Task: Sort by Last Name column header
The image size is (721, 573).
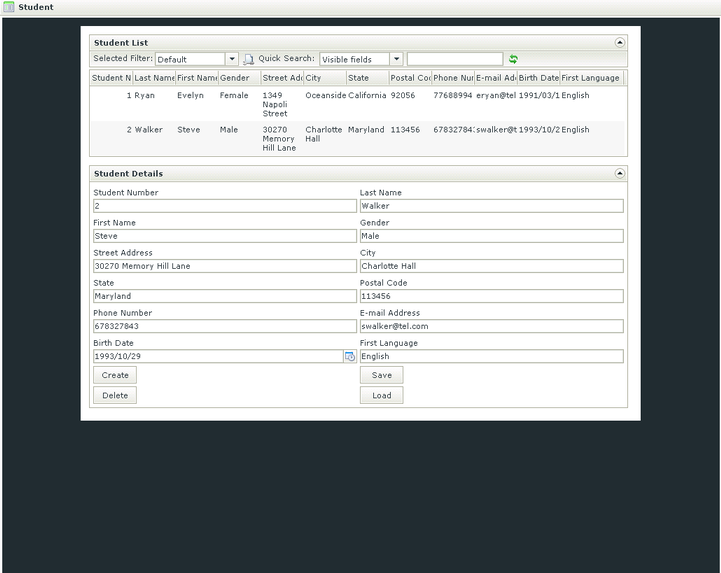Action: (154, 78)
